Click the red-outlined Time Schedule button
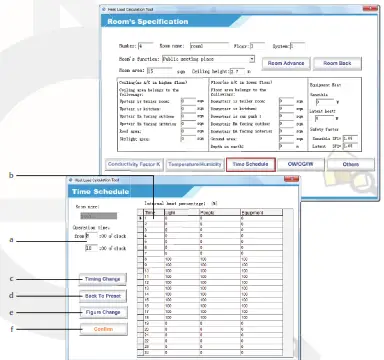The height and width of the screenshot is (360, 384). coord(251,164)
